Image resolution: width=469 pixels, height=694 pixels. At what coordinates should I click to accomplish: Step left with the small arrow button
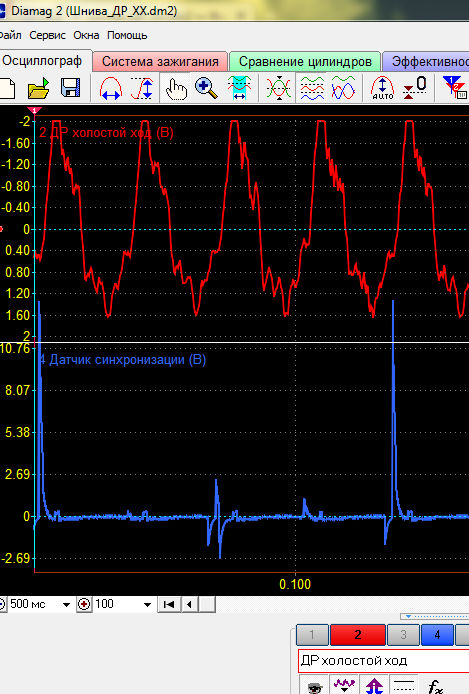pos(189,604)
